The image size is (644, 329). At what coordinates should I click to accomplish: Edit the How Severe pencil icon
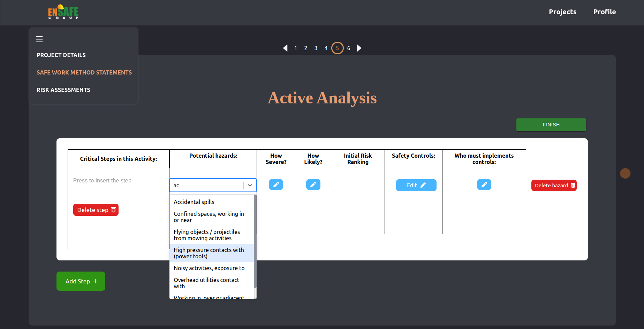[x=276, y=185]
